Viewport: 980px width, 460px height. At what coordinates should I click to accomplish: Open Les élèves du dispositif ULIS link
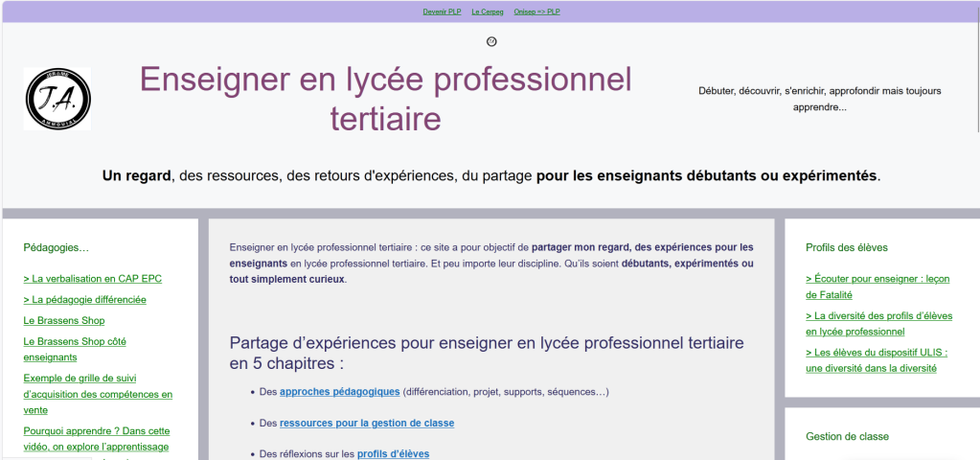click(x=877, y=360)
